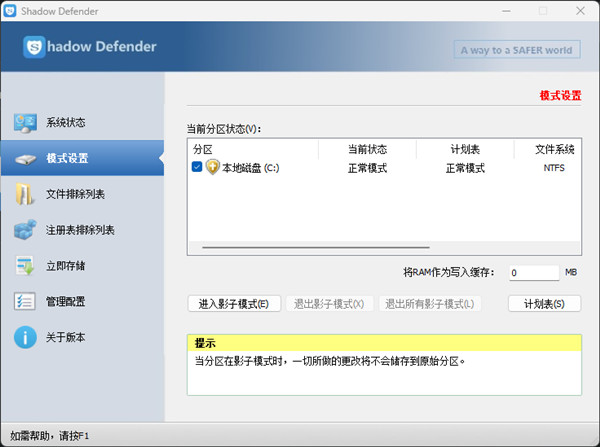Open 注册表排除列表 section

point(83,230)
